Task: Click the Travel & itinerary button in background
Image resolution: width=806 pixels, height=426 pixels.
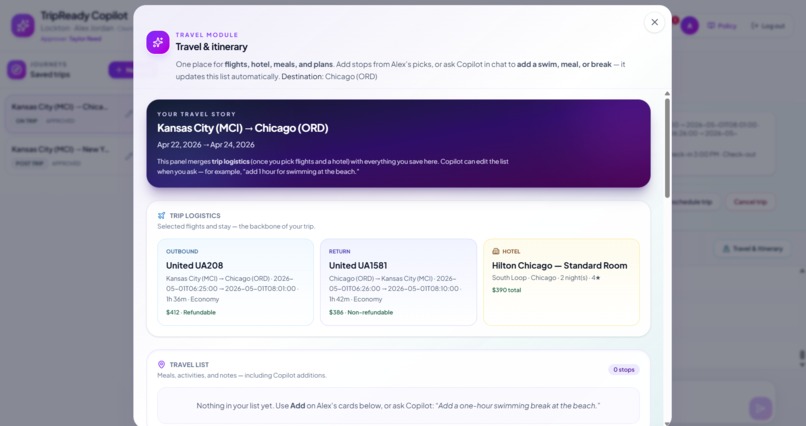Action: pyautogui.click(x=753, y=249)
